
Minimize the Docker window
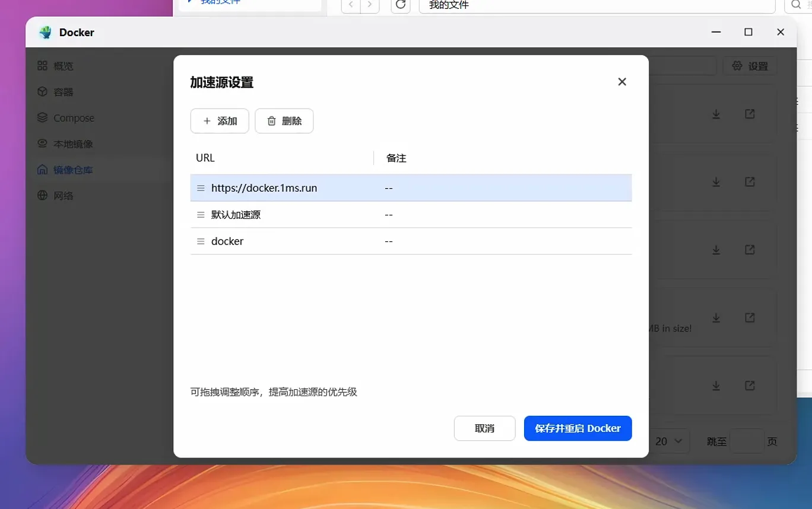[x=716, y=33]
